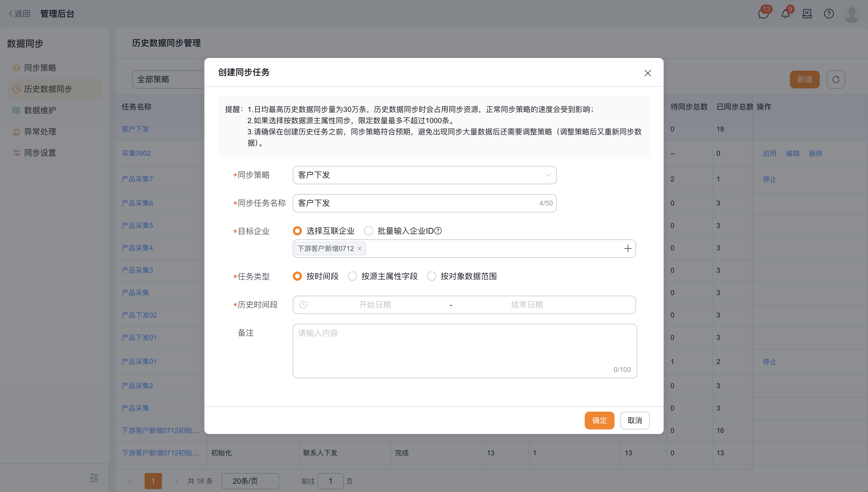Screen dimensions: 868x492
Task: Click the 备注 textarea
Action: pyautogui.click(x=465, y=351)
